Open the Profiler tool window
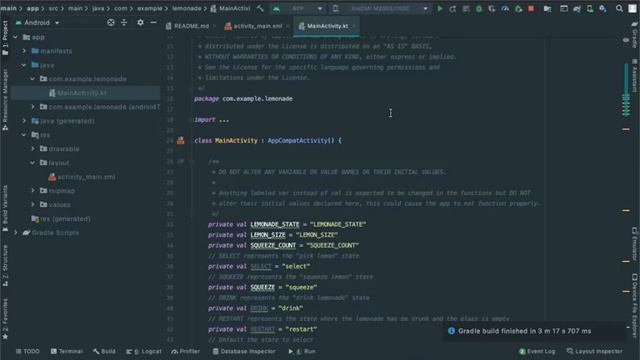This screenshot has height=360, width=640. pos(186,351)
